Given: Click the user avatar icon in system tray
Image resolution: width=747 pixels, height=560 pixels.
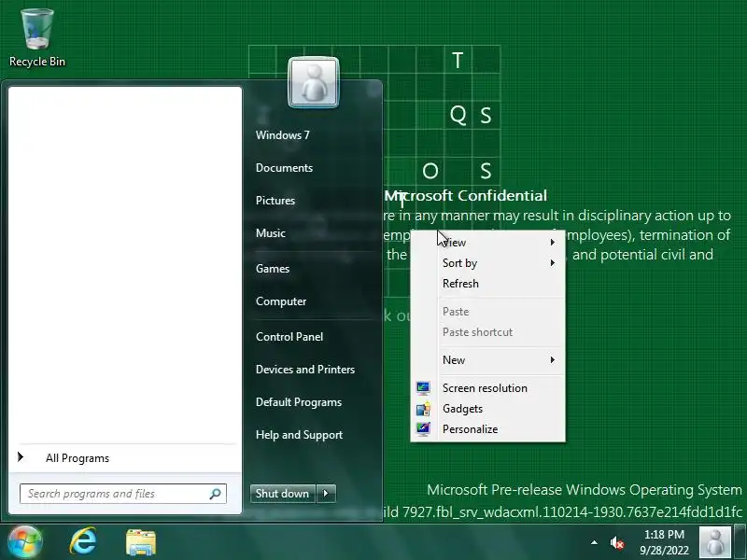Looking at the screenshot, I should coord(714,542).
